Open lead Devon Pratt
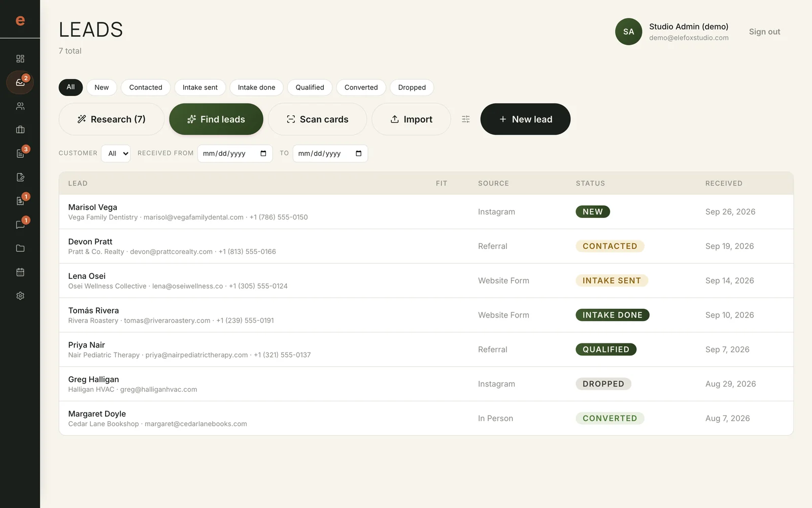 tap(426, 246)
